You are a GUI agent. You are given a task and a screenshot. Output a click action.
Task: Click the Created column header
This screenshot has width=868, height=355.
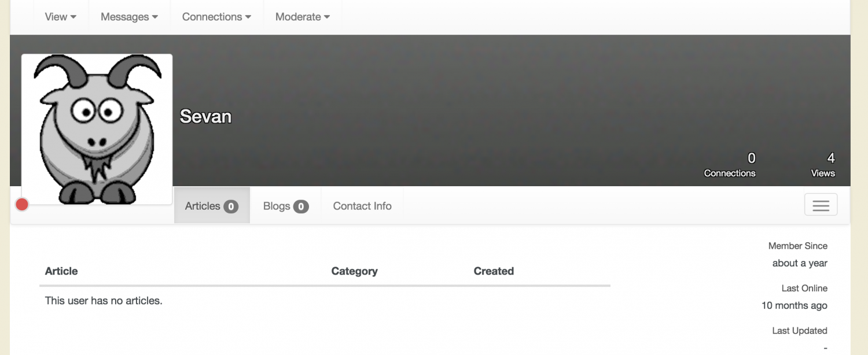point(494,271)
